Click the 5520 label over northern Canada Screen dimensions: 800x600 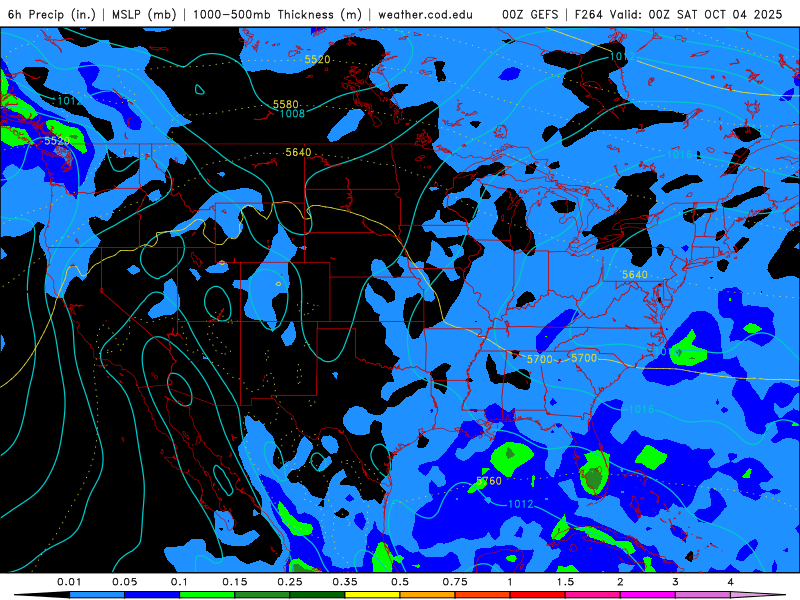tap(317, 59)
